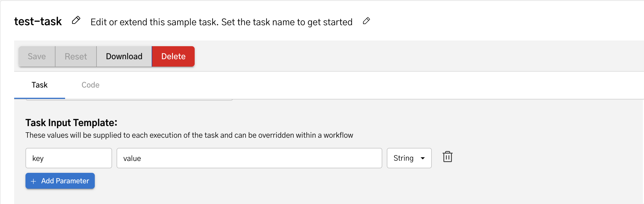Click the value input field
This screenshot has width=644, height=204.
249,158
